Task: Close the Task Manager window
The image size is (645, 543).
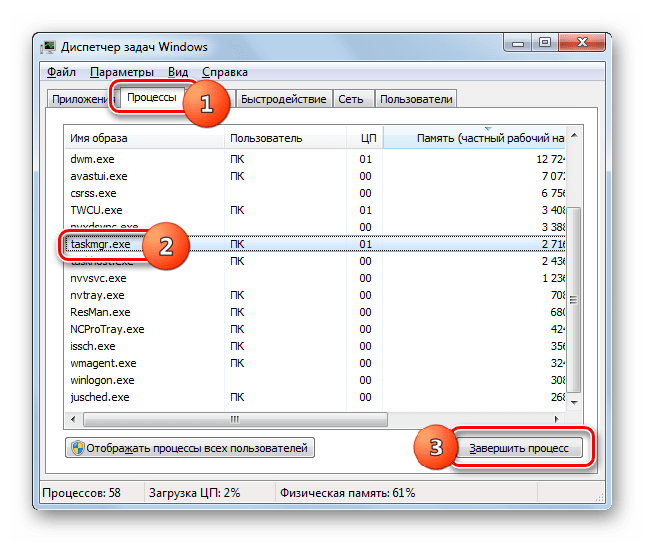Action: 582,43
